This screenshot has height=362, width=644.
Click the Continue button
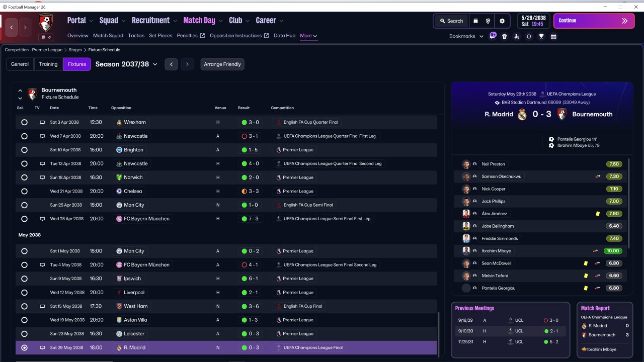point(594,21)
